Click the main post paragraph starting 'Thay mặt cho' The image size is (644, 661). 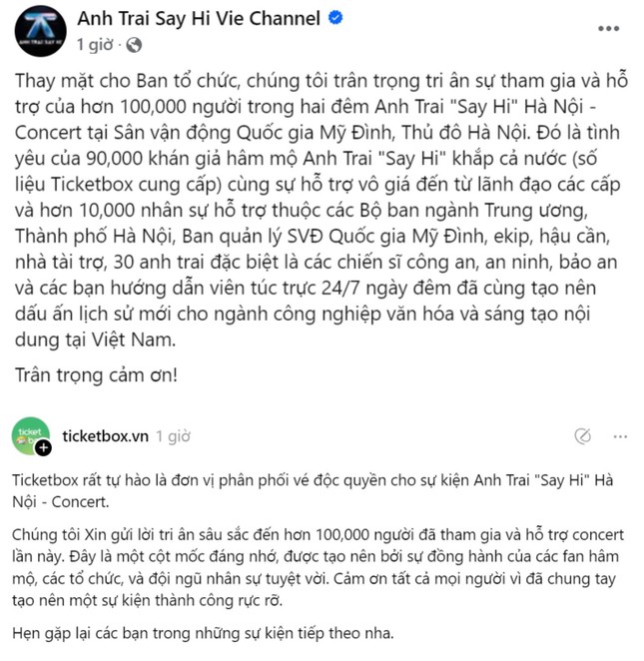tap(322, 210)
